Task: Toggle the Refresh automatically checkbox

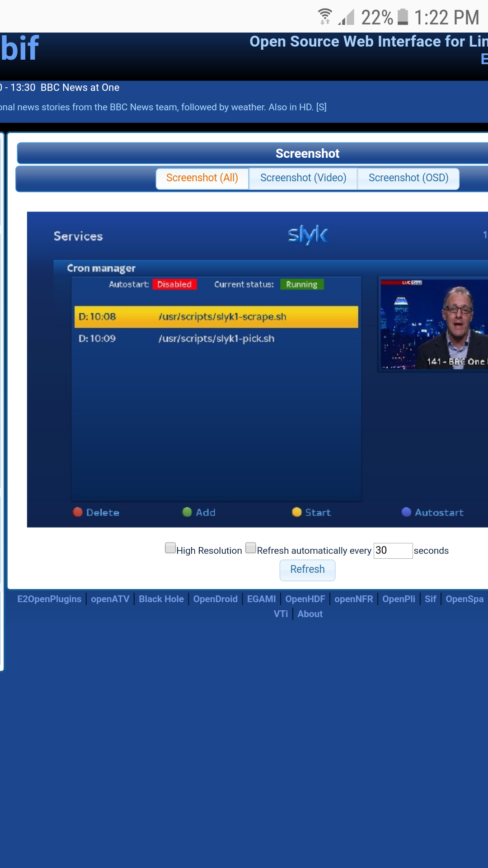Action: point(251,548)
